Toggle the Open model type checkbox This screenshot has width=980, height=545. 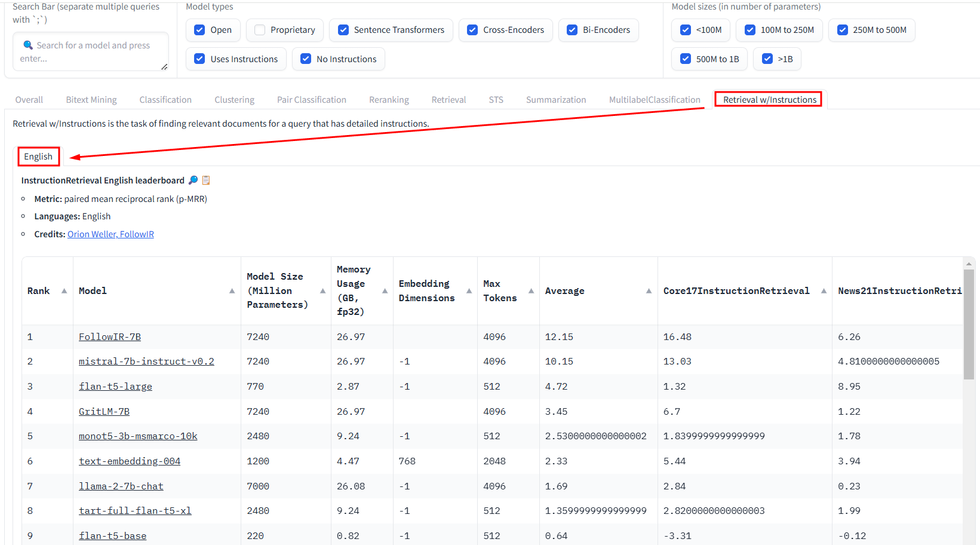point(199,30)
